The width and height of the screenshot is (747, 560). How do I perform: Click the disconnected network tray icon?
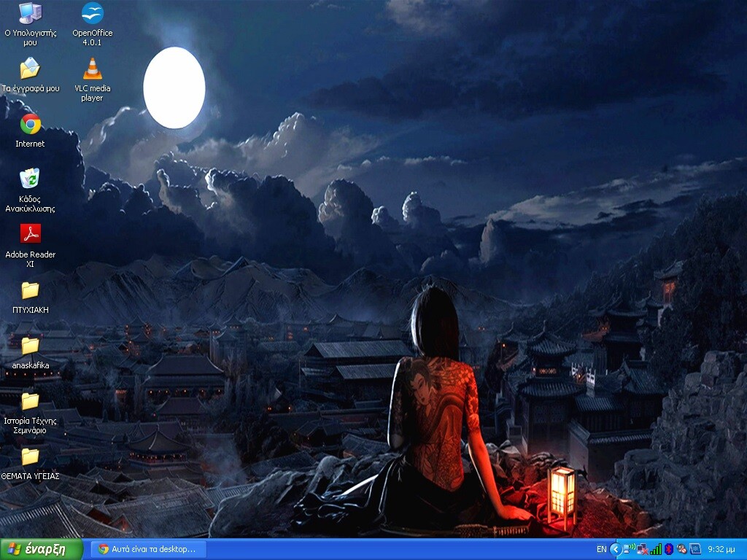pyautogui.click(x=642, y=550)
